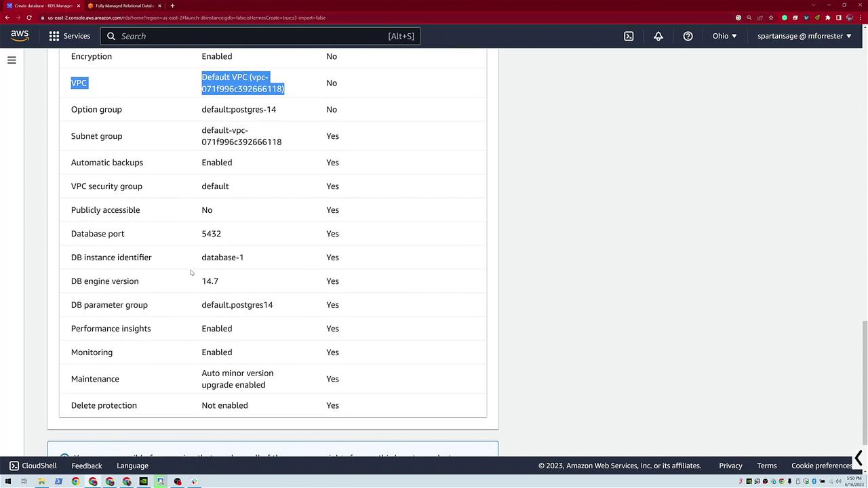Open a new browser tab
Viewport: 868px width, 488px height.
point(172,5)
